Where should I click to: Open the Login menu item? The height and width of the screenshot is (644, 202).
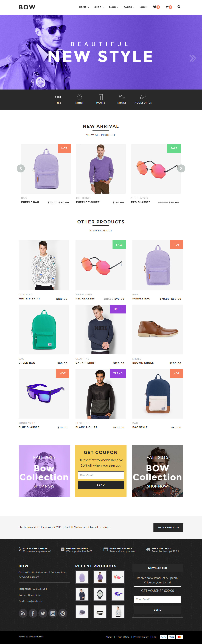point(144,7)
